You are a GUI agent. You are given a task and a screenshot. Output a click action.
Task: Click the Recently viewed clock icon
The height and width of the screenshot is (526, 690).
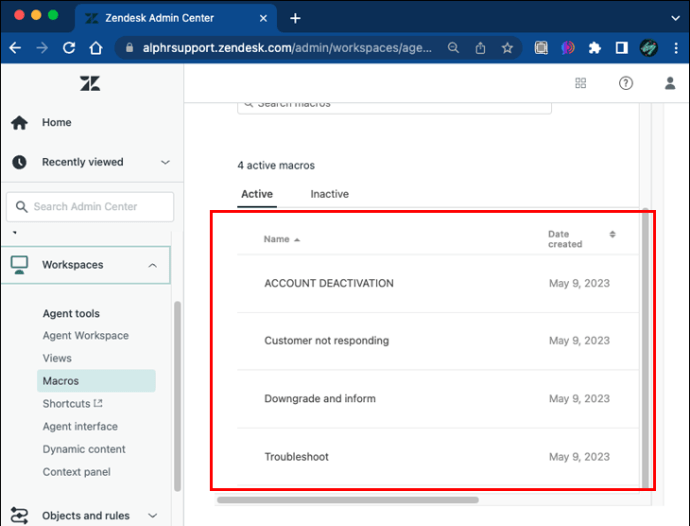[x=19, y=162]
